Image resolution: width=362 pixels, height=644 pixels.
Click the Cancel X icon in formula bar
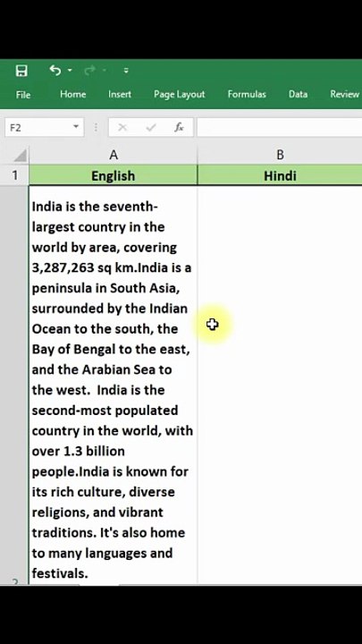pos(122,128)
